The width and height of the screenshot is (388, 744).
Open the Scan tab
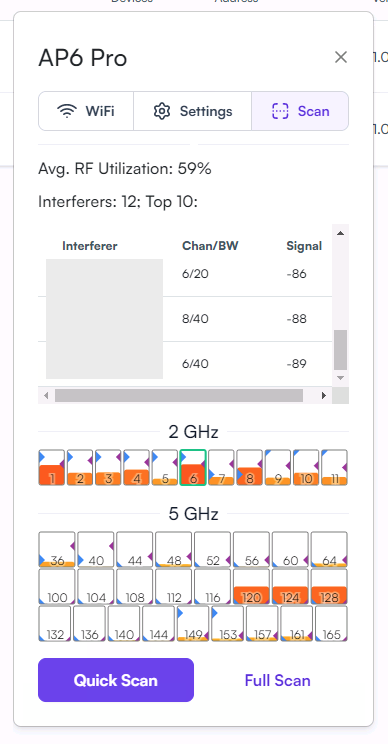(300, 111)
